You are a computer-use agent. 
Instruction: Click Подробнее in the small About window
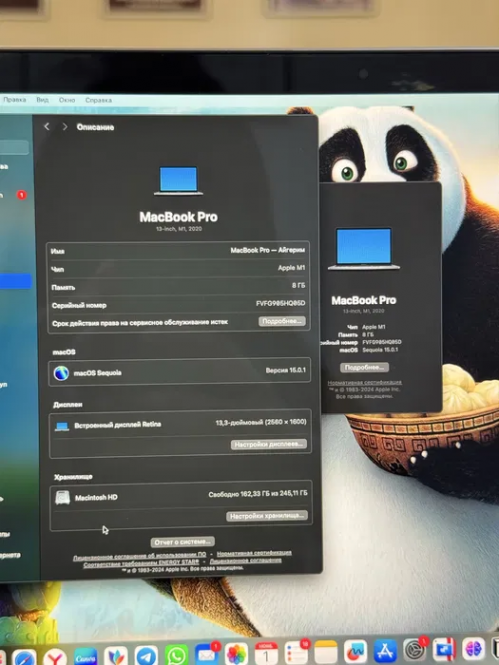point(365,367)
